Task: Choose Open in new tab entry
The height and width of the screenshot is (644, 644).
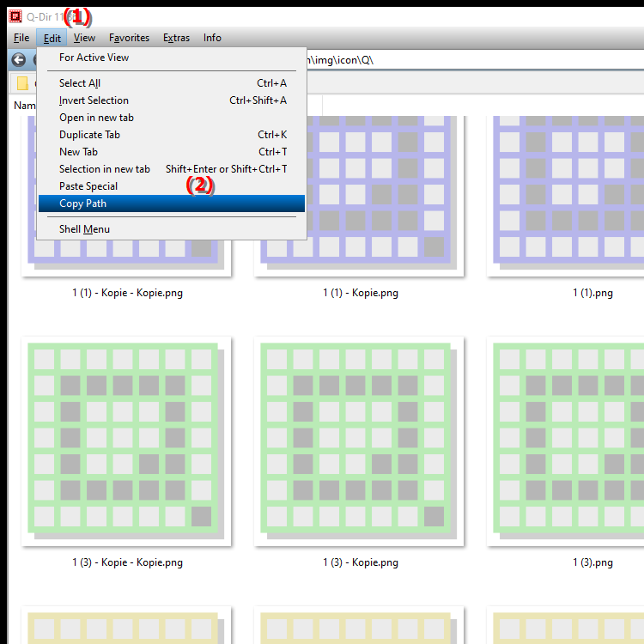Action: 172,118
